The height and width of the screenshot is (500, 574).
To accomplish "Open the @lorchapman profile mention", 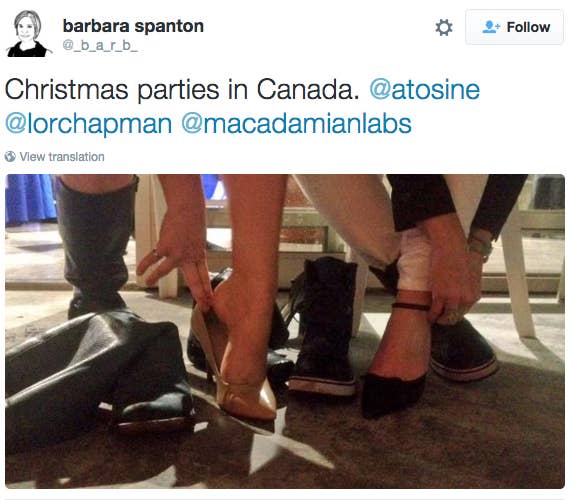I will coord(89,124).
